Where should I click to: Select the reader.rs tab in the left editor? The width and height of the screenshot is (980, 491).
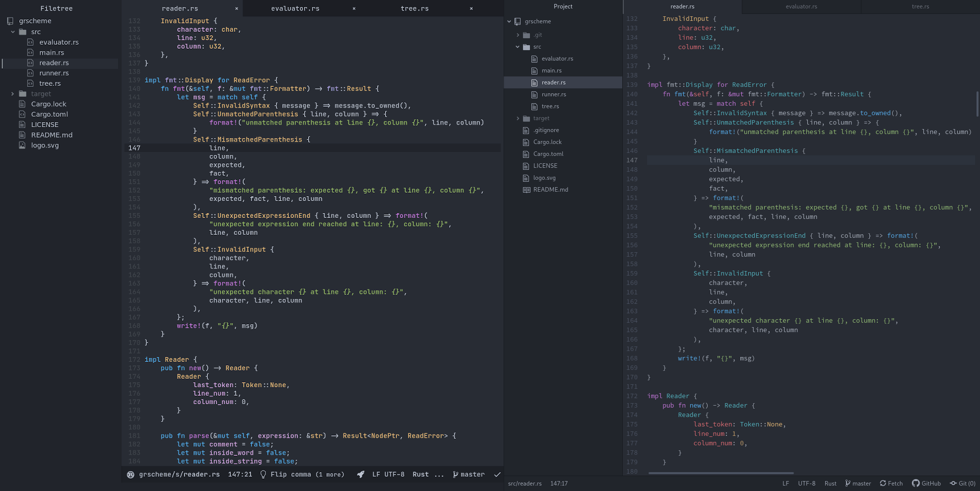(183, 8)
